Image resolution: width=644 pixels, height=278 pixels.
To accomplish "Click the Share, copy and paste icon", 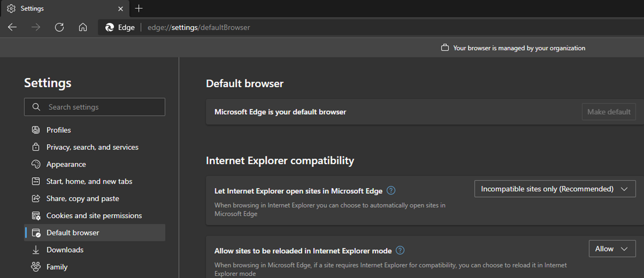I will click(36, 199).
